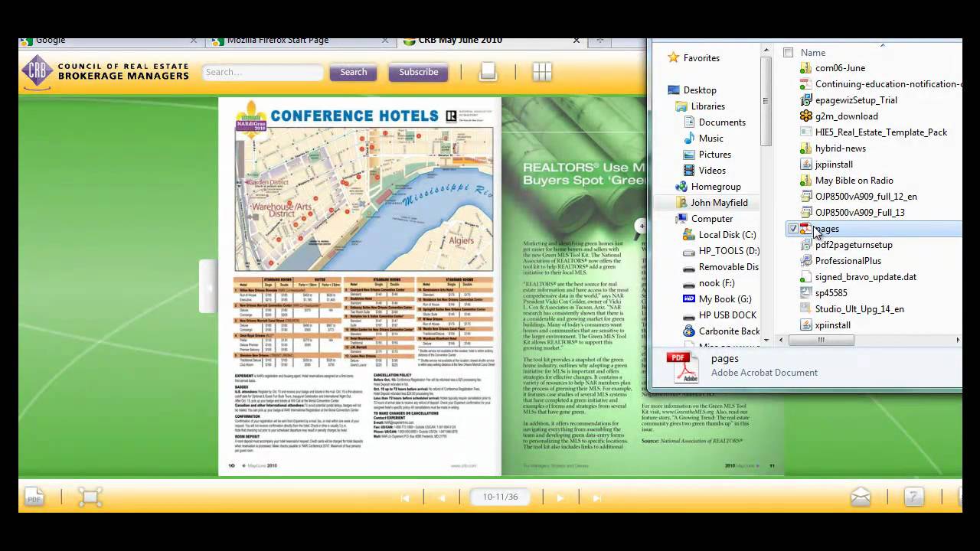Select OJP8500vA909_full_12_en file
The image size is (980, 551).
(858, 197)
